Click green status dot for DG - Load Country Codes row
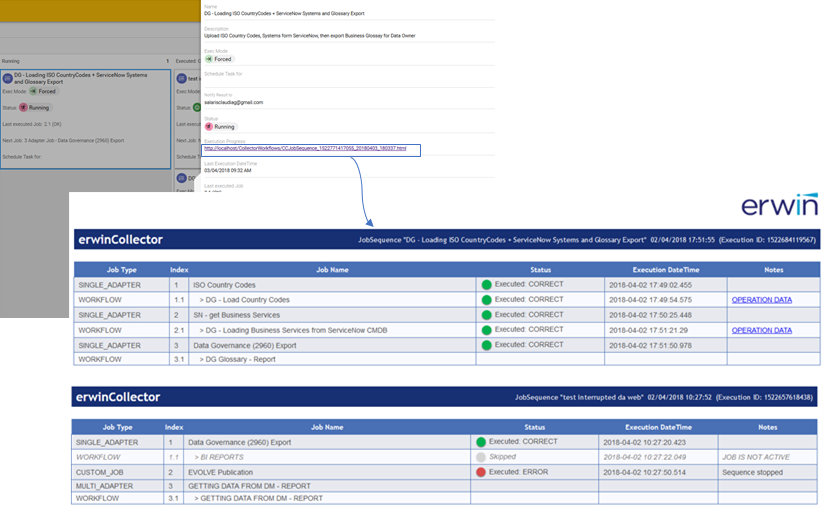The width and height of the screenshot is (824, 507). click(487, 300)
